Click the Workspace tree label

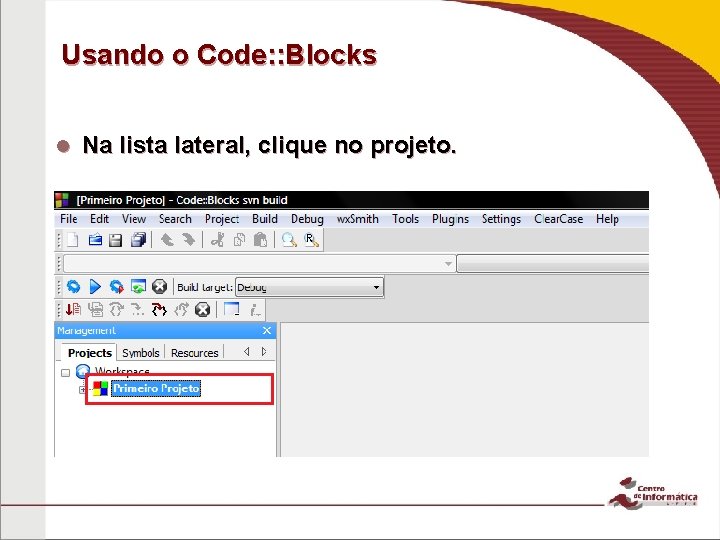122,370
